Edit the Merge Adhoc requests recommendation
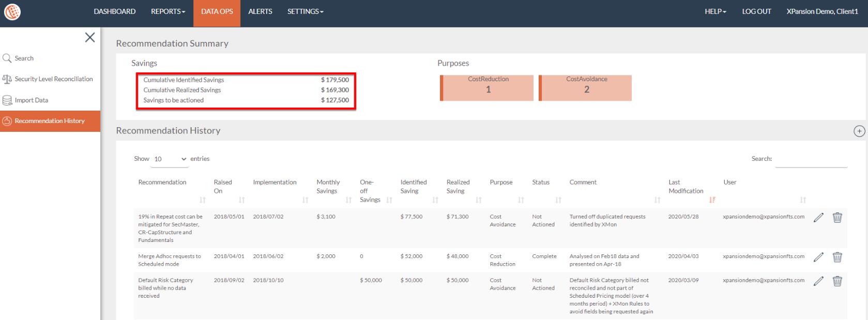Screen dimensions: 868x320 (818, 257)
